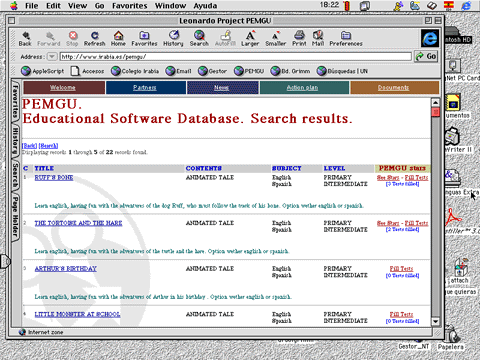The width and height of the screenshot is (480, 360).
Task: Open the Page Holder sidebar tab
Action: [x=15, y=217]
